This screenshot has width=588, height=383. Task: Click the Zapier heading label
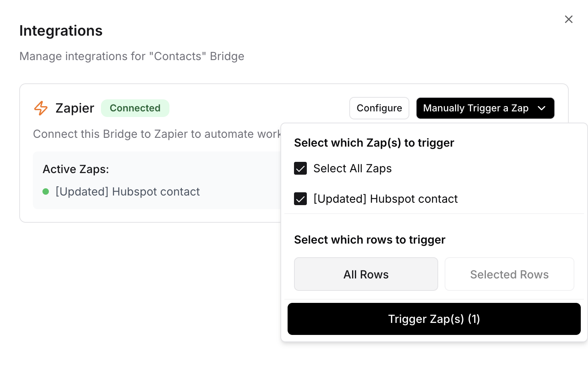pyautogui.click(x=75, y=108)
